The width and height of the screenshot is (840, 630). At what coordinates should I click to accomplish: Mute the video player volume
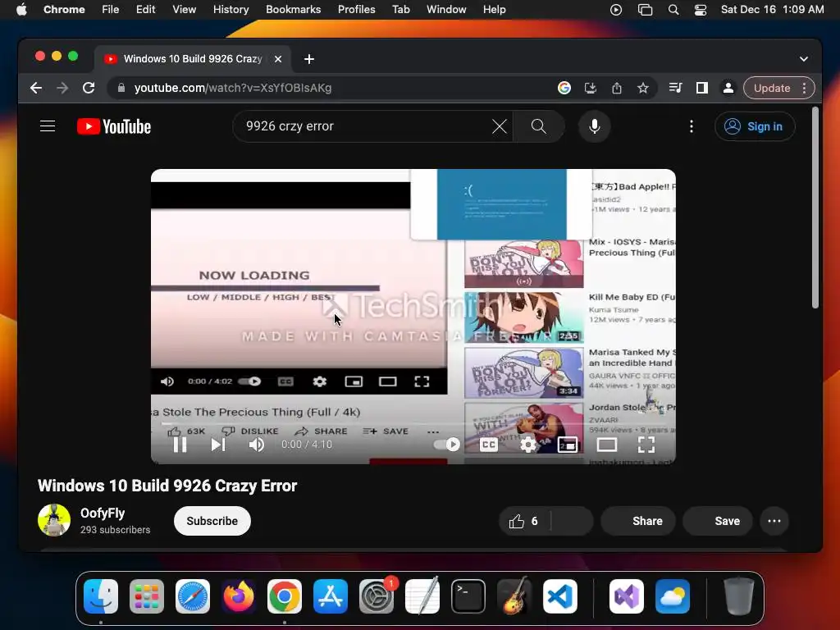tap(257, 445)
